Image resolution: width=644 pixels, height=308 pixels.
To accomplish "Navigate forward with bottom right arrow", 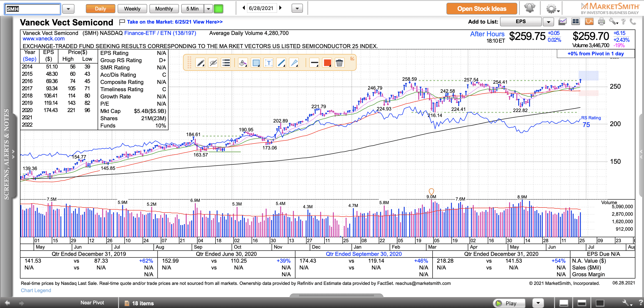I will [22, 303].
